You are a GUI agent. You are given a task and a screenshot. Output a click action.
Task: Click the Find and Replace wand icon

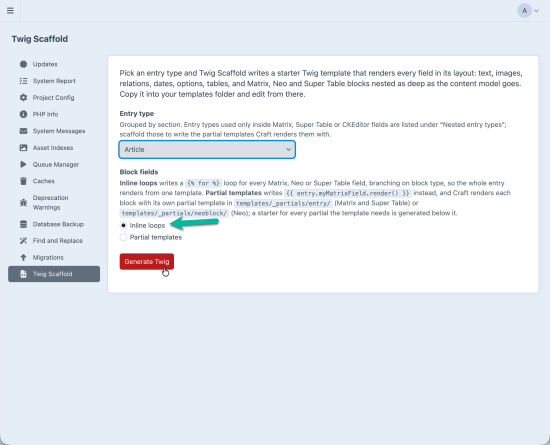[23, 241]
